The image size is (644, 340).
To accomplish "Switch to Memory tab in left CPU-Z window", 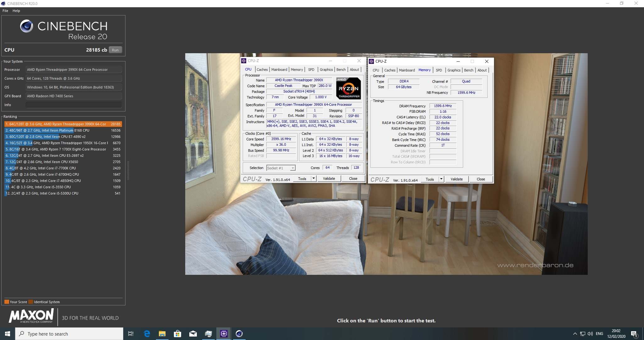I will point(297,70).
